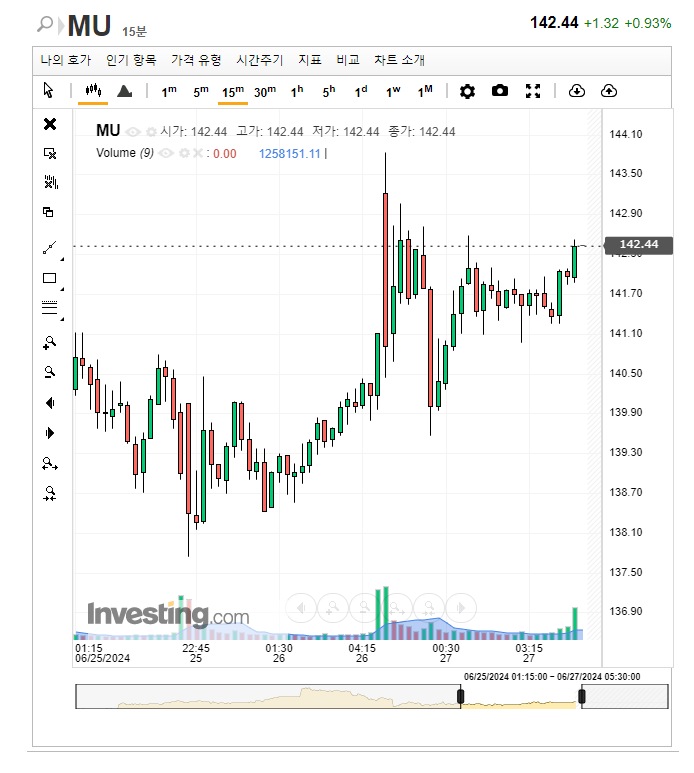
Task: Expand trend line tool options arrow
Action: [x=62, y=259]
